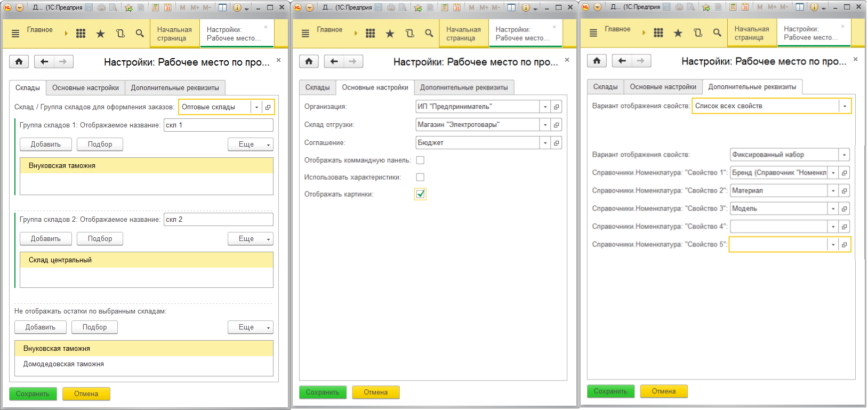868x410 pixels.
Task: Switch to Основные настройки tab in the Склады window
Action: click(x=85, y=88)
